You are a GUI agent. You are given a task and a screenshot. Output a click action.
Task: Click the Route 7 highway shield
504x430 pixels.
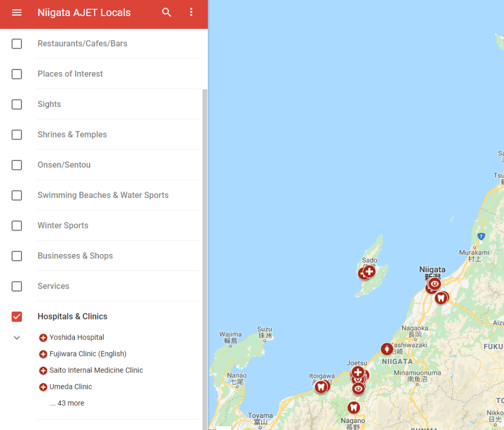pos(481,236)
